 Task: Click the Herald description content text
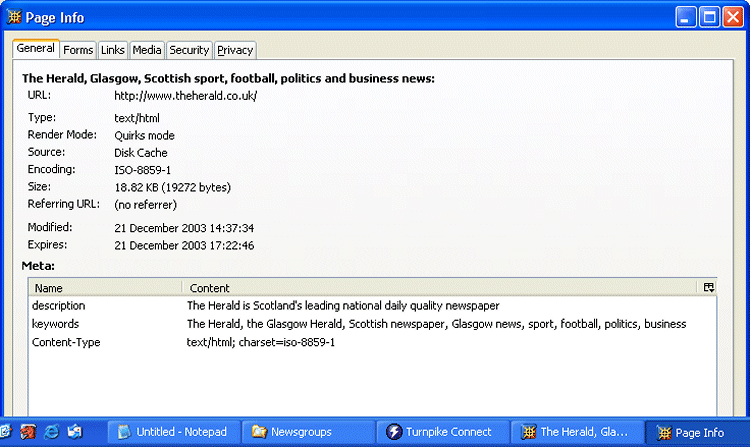coord(343,305)
